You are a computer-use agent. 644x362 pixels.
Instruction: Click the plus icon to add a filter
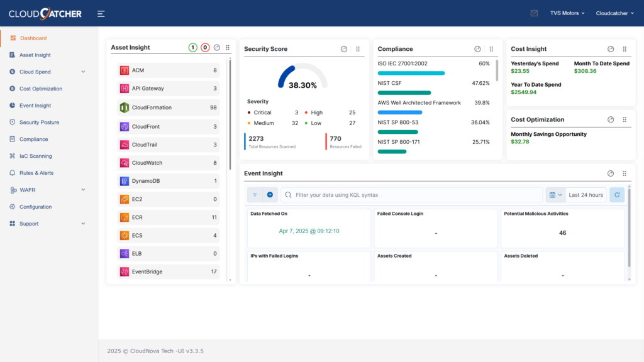(x=269, y=195)
